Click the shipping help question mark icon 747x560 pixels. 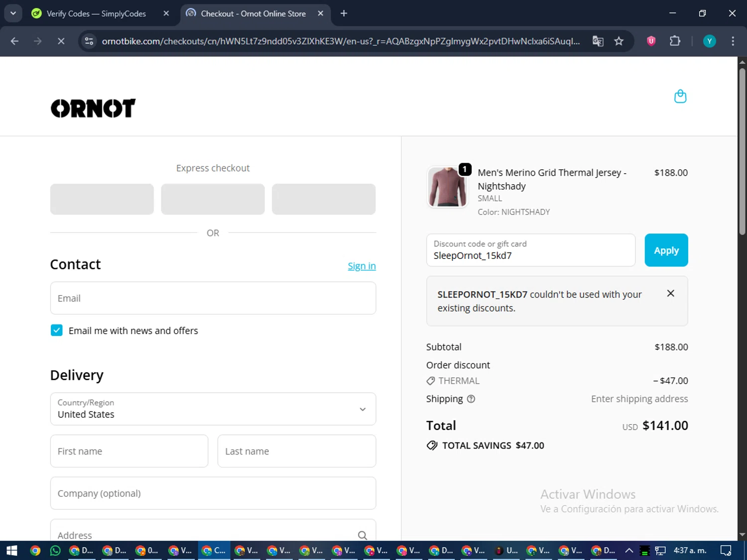pyautogui.click(x=471, y=399)
